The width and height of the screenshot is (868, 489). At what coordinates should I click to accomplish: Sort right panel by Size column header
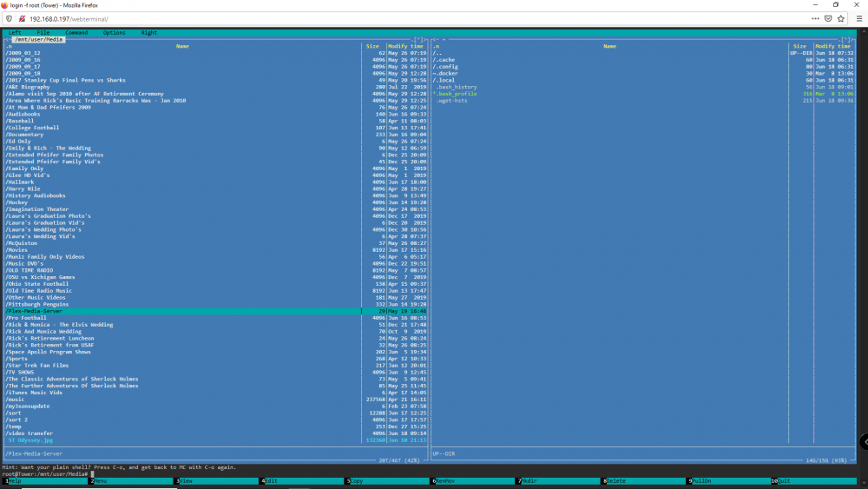click(799, 46)
